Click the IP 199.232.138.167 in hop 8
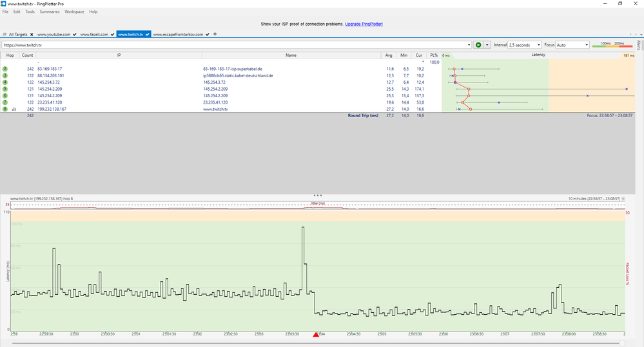 click(x=52, y=109)
